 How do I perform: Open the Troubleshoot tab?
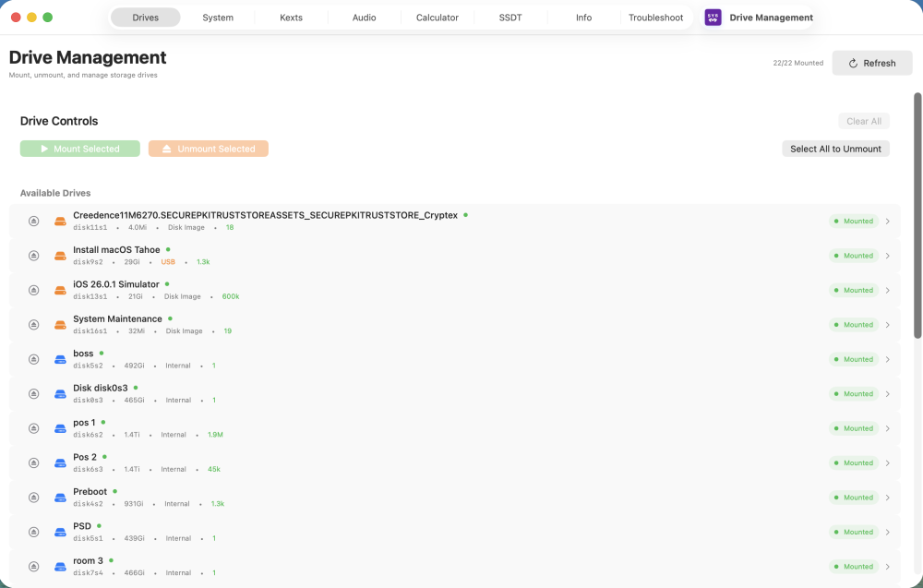point(655,18)
